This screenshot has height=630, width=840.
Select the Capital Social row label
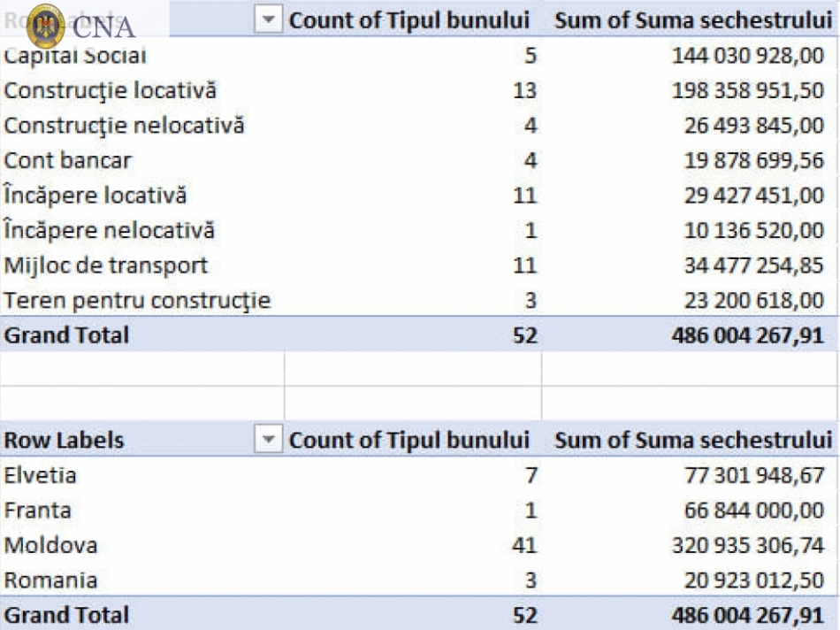point(75,56)
